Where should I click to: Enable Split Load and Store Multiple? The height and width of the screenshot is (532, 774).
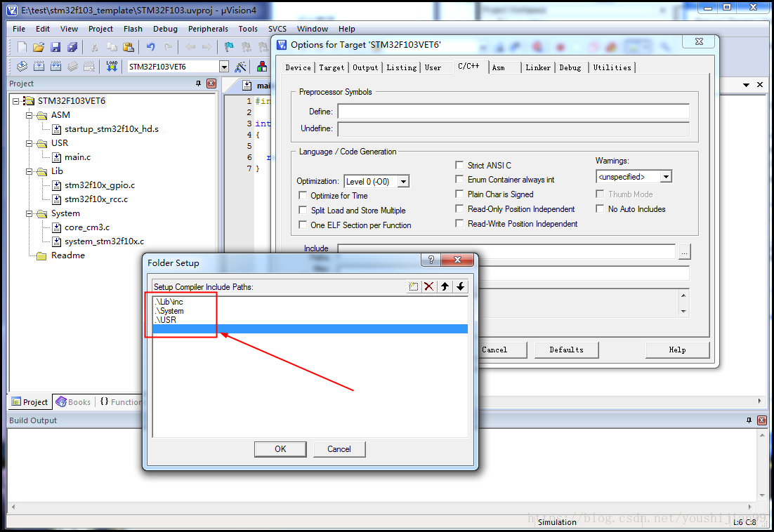303,210
